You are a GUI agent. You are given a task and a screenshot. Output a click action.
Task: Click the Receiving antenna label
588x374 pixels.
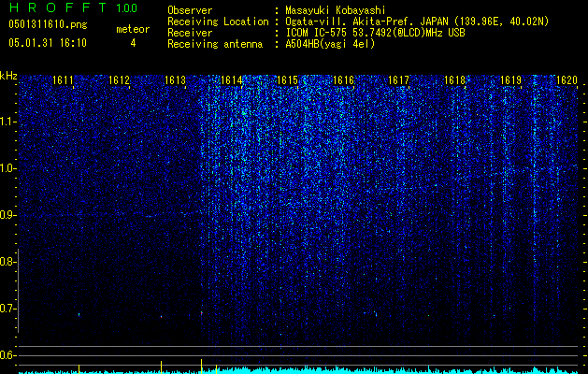(x=215, y=44)
